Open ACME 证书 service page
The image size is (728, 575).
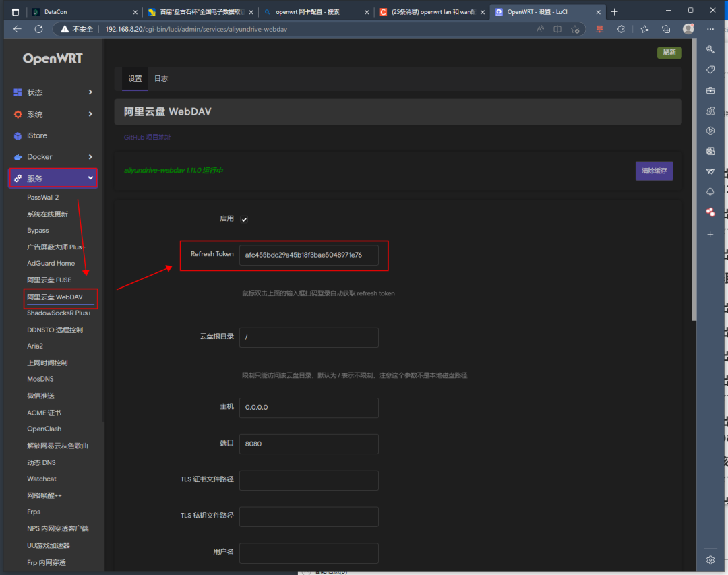(x=44, y=413)
